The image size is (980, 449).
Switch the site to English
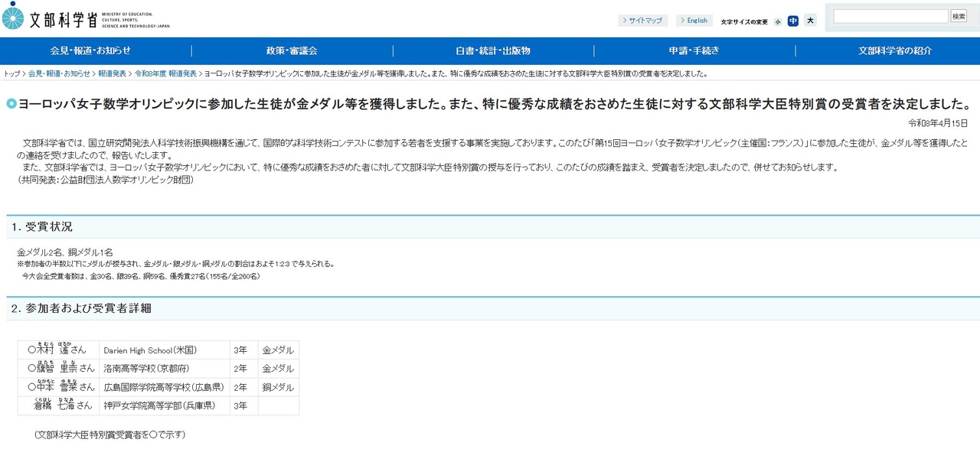pos(697,21)
